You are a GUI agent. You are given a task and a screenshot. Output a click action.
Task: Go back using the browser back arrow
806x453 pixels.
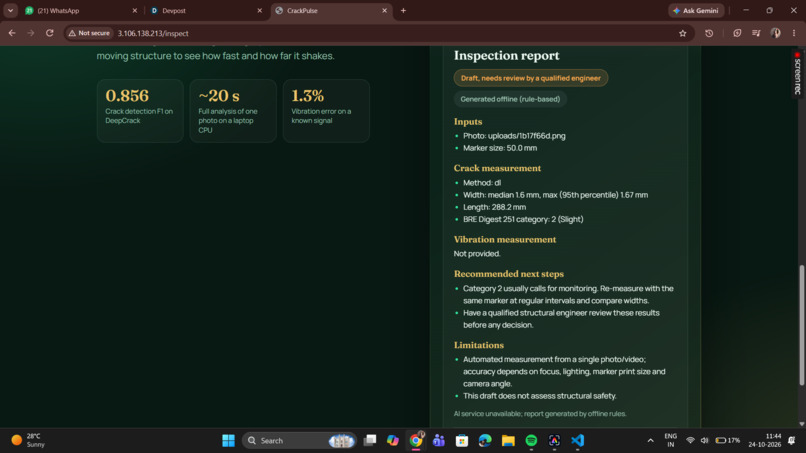[12, 33]
